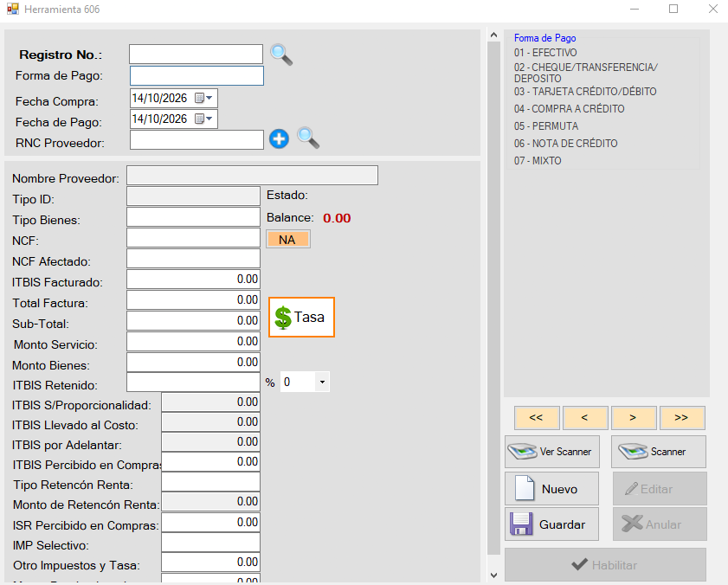Click the blue plus icon to add proveedor

coord(279,138)
